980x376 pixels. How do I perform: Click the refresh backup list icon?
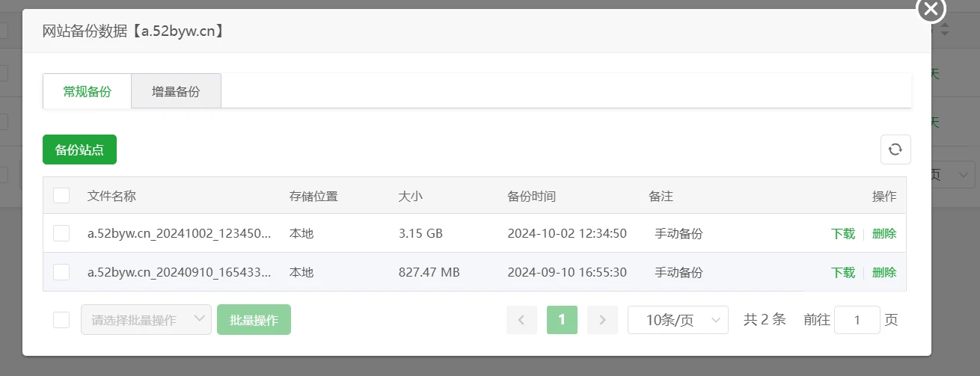click(895, 150)
